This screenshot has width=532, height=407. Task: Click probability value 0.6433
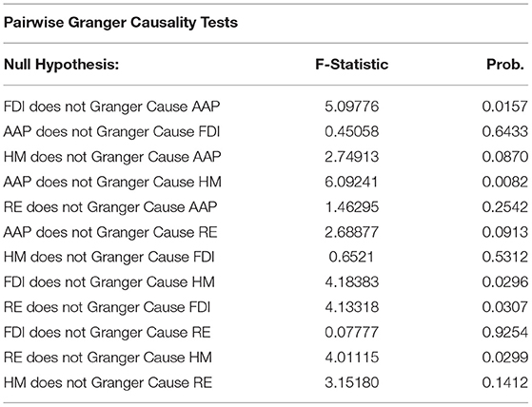(504, 131)
